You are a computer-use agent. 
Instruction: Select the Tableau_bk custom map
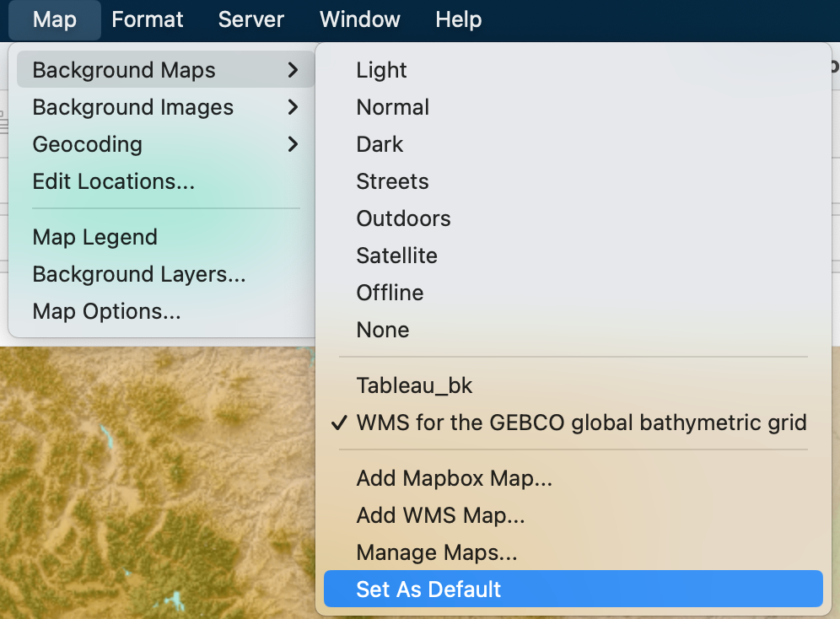[414, 385]
